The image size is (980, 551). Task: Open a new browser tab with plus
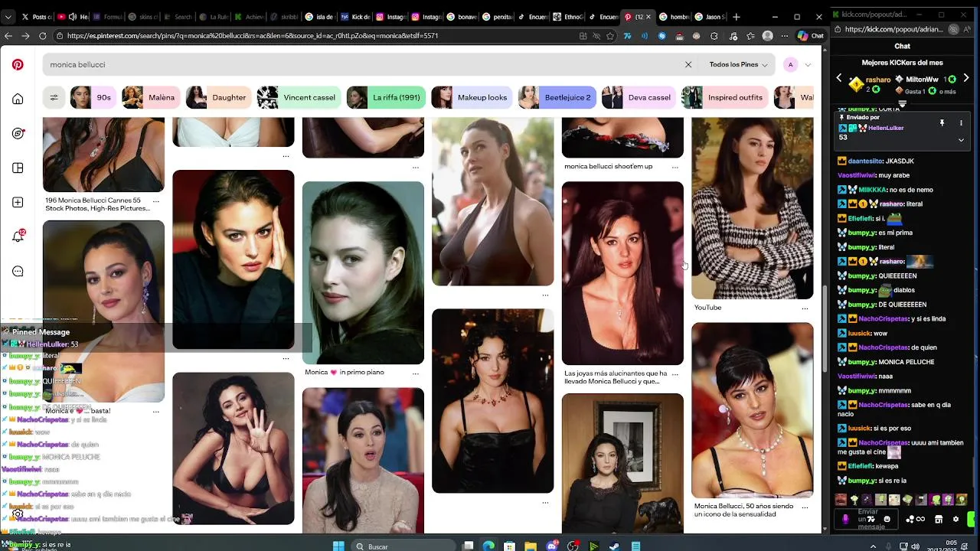pyautogui.click(x=736, y=16)
